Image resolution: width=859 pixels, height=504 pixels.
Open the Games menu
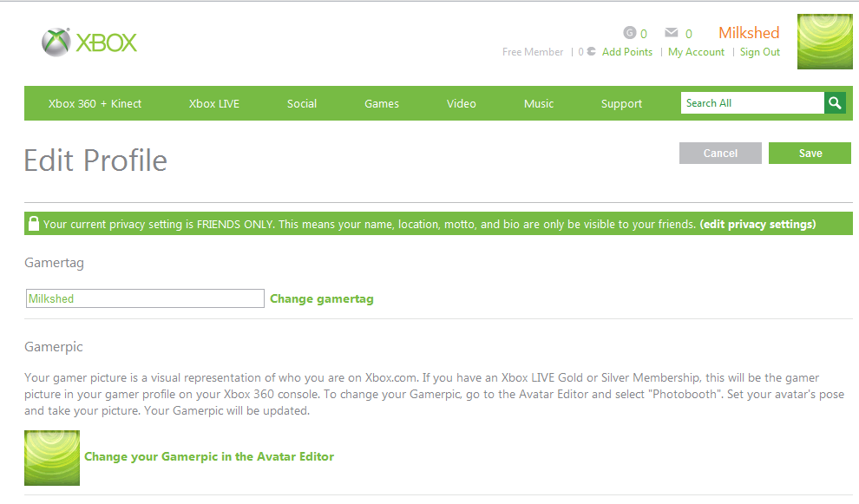tap(382, 103)
